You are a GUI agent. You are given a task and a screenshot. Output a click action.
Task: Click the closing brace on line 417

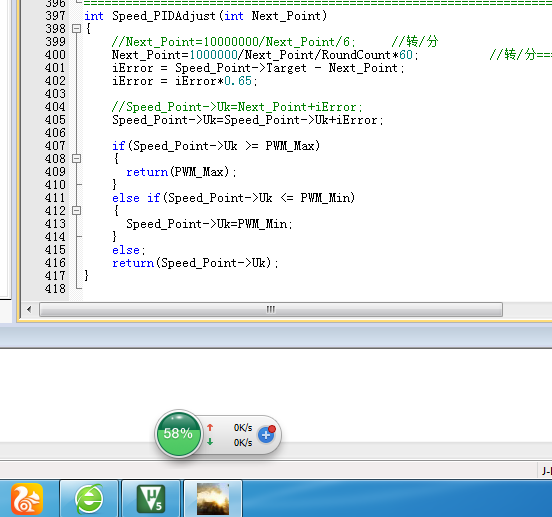(87, 276)
